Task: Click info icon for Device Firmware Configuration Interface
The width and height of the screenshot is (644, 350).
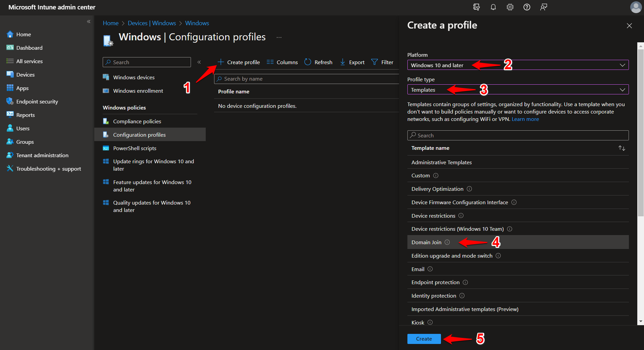Action: point(514,202)
